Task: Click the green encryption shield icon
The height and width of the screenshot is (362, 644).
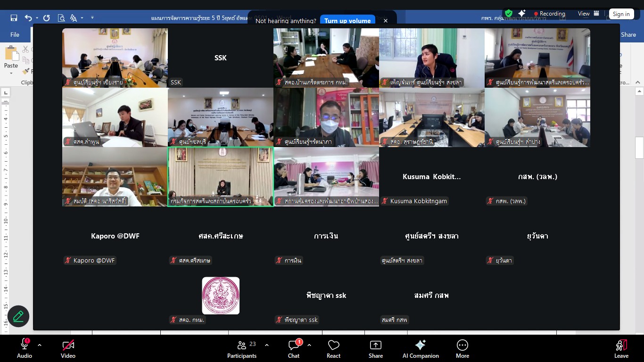Action: 508,13
